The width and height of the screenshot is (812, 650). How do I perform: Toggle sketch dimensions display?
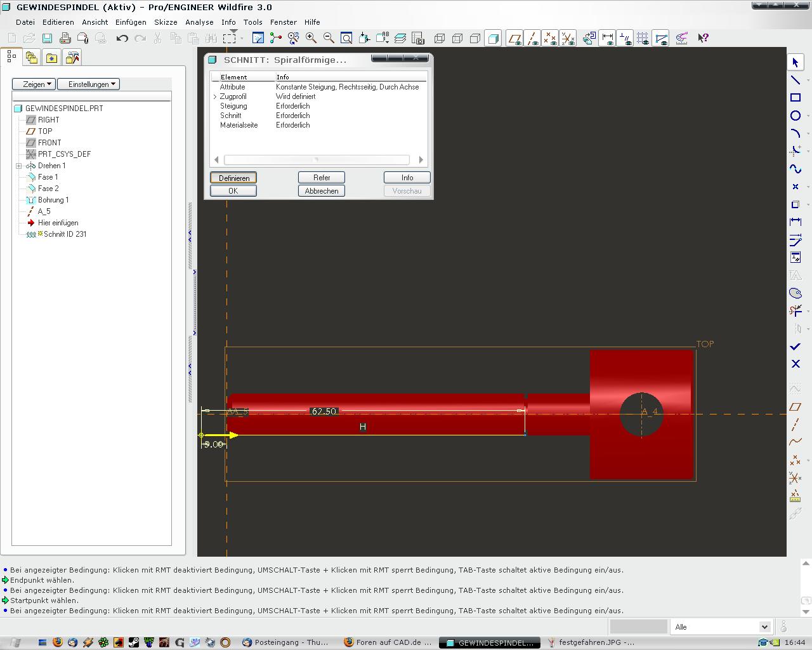coord(607,38)
